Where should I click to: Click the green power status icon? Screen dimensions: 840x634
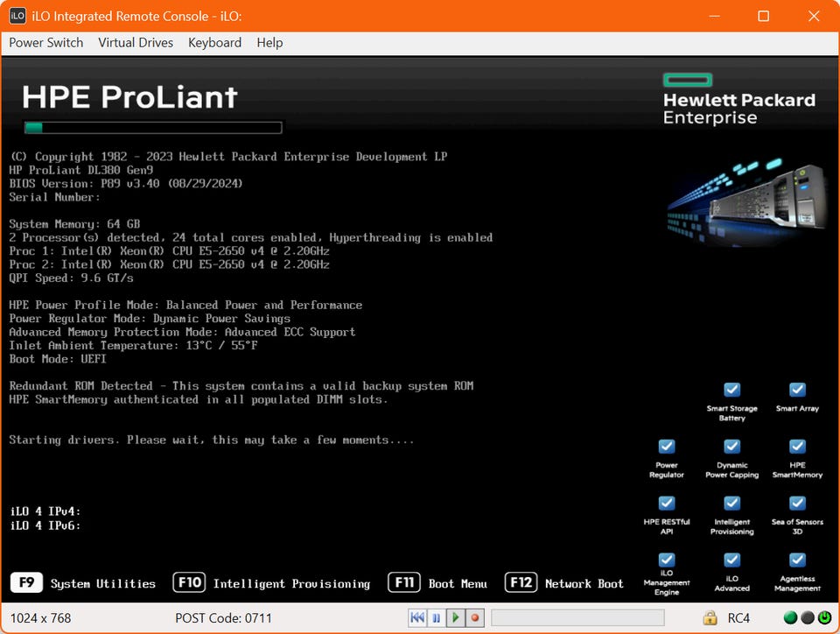click(824, 618)
